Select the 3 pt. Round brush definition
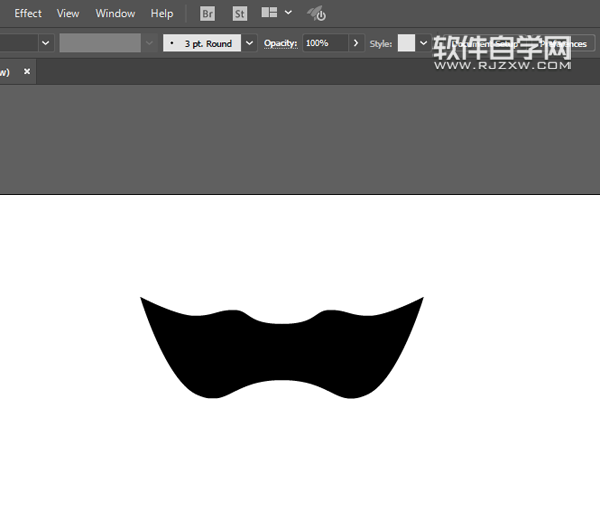This screenshot has height=510, width=600. point(202,44)
